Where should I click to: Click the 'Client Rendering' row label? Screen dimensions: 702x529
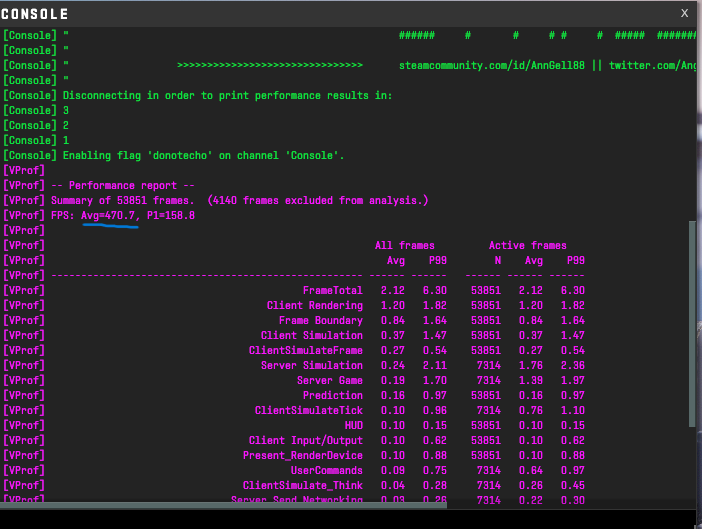pyautogui.click(x=315, y=305)
